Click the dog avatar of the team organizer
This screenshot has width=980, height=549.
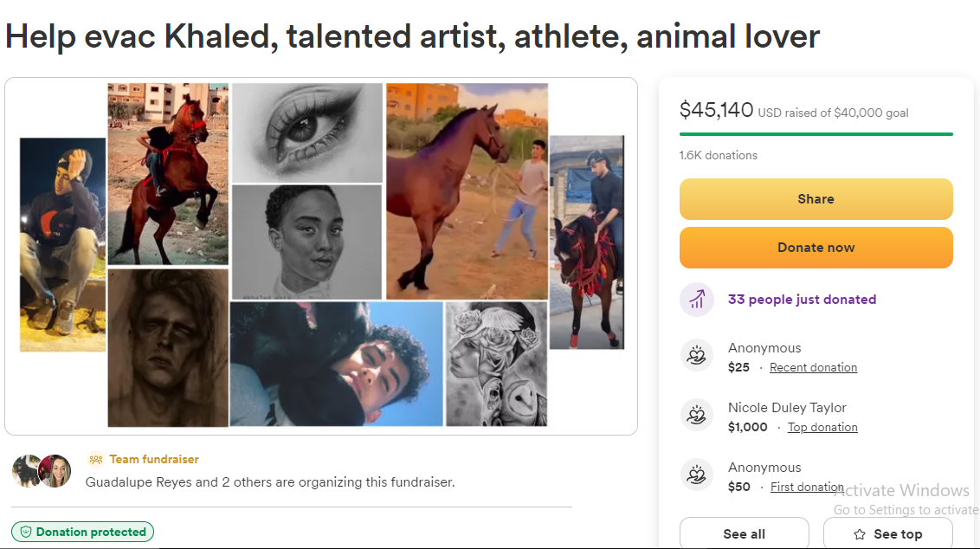tap(26, 471)
